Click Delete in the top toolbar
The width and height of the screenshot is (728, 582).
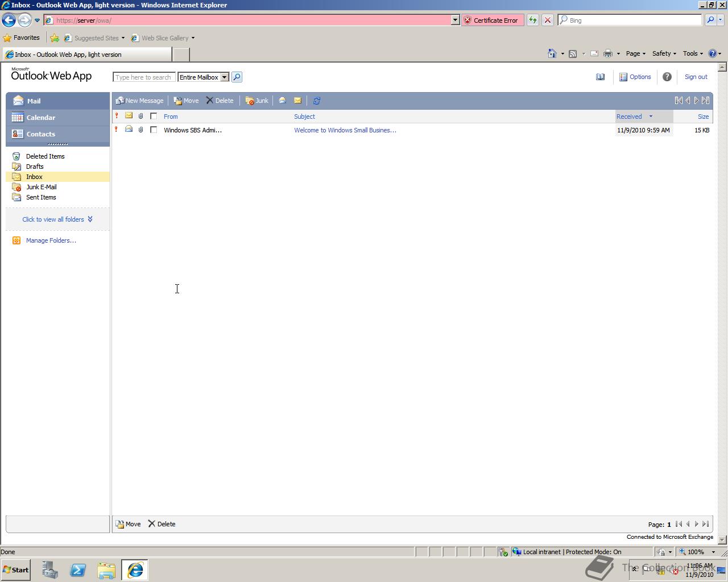coord(220,101)
